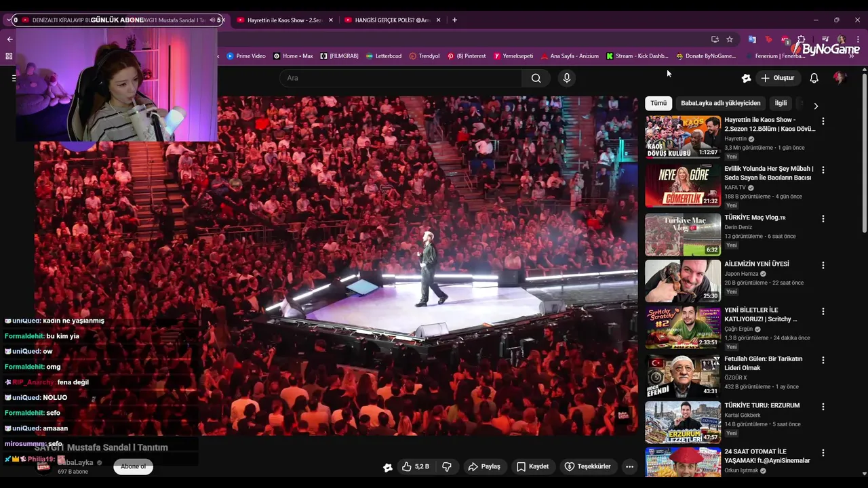The width and height of the screenshot is (868, 488).
Task: Show more bookmarks with the overflow chevron
Action: coord(852,56)
